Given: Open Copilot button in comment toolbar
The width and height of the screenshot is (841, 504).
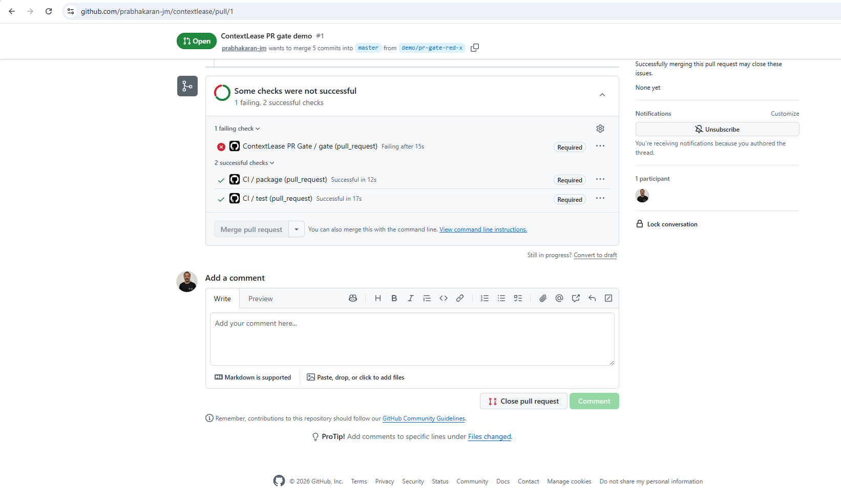Looking at the screenshot, I should 353,298.
